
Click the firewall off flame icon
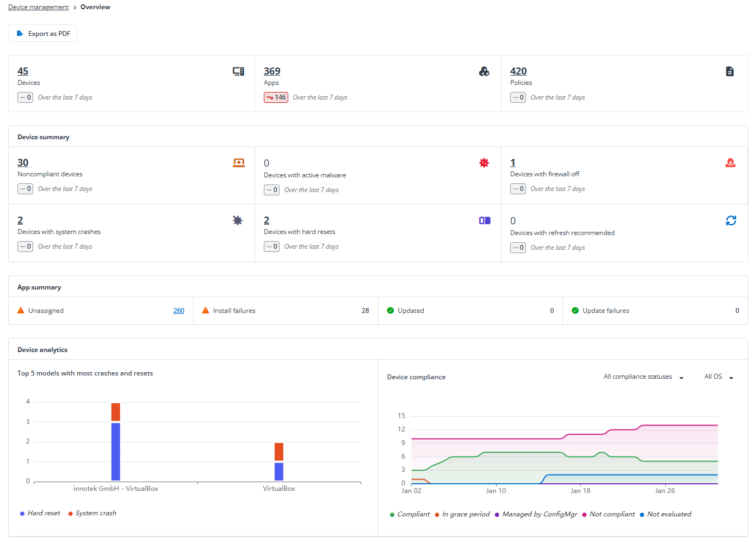click(730, 163)
